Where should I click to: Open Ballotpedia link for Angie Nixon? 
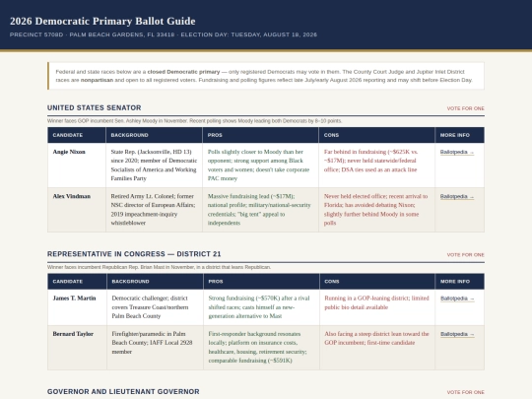tap(457, 152)
